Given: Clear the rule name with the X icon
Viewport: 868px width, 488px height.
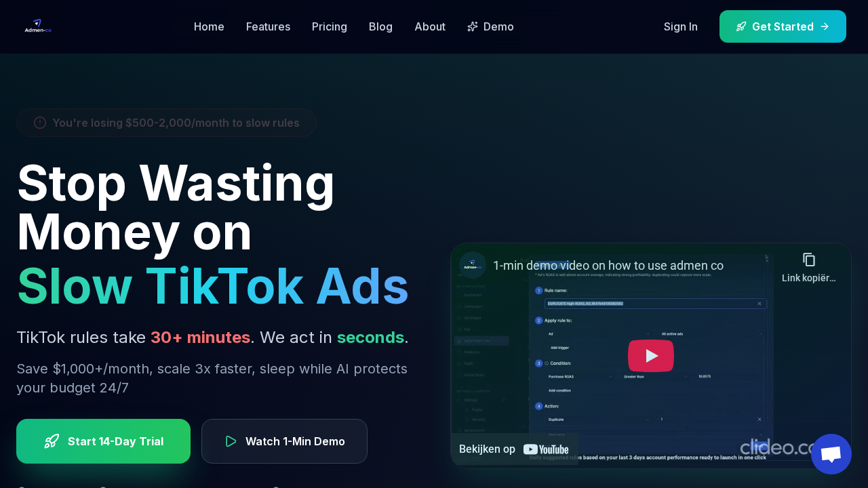Looking at the screenshot, I should pos(759,304).
